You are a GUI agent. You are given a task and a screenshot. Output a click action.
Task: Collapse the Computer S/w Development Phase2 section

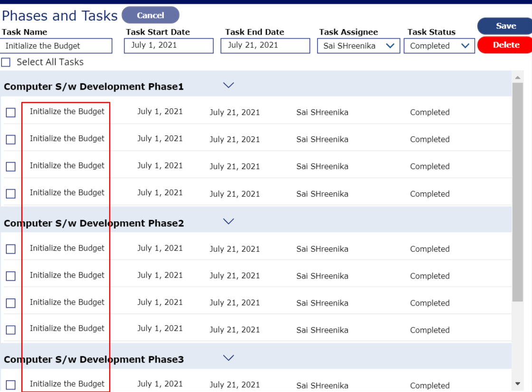[x=228, y=221]
